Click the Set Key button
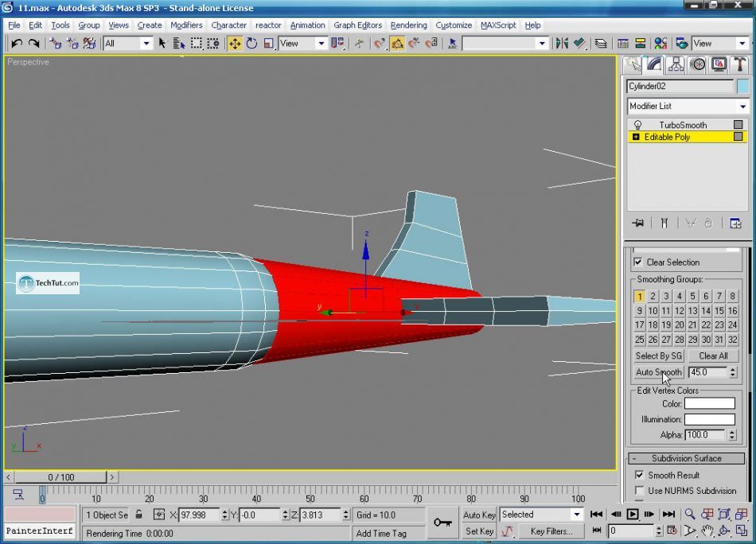Screen dimensions: 756x544 click(479, 531)
